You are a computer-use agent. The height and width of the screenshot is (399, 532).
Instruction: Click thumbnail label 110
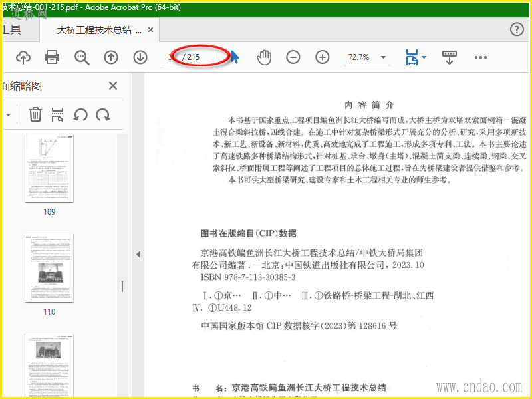tap(49, 311)
